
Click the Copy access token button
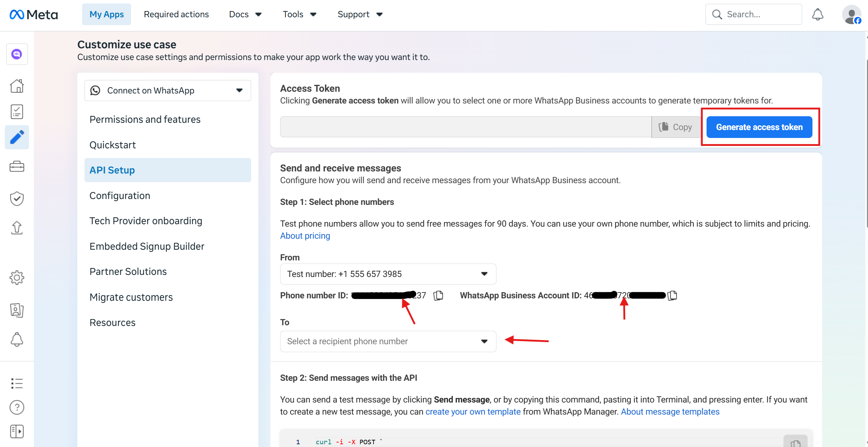point(676,127)
